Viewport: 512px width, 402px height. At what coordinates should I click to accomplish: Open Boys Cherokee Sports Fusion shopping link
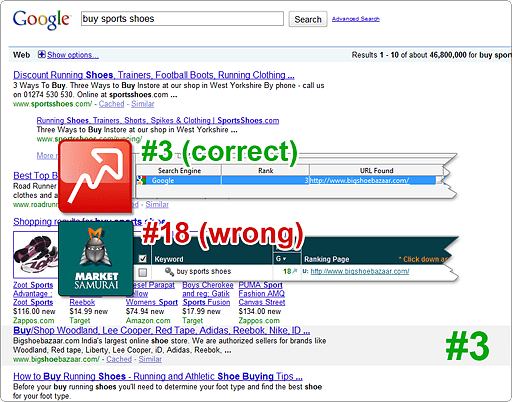pyautogui.click(x=208, y=294)
